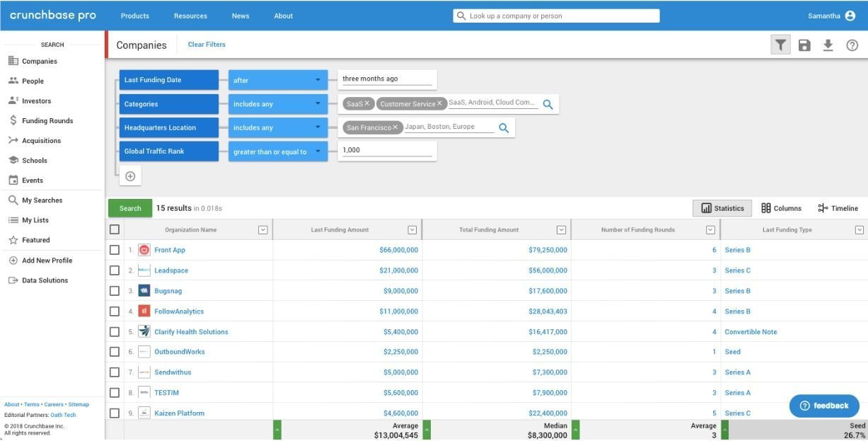Click the Headquarters Location search magnifier icon
The width and height of the screenshot is (868, 441).
click(x=504, y=128)
